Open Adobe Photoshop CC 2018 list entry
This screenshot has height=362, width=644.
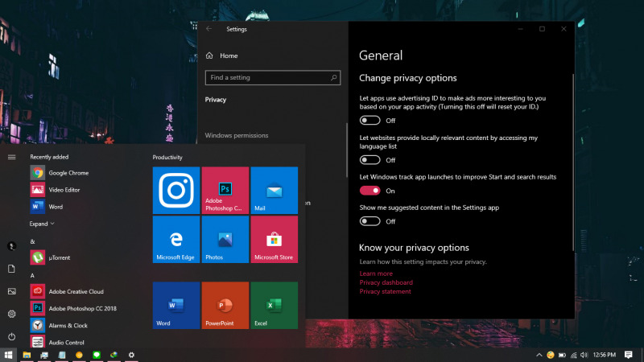[73, 308]
